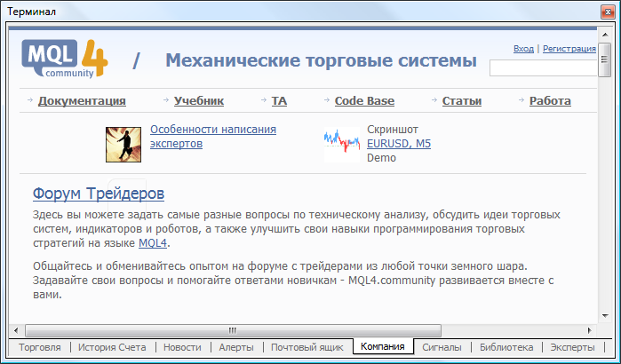Viewport: 621px width, 364px height.
Task: Click the horizontal scrollbar right arrow
Action: coord(590,330)
